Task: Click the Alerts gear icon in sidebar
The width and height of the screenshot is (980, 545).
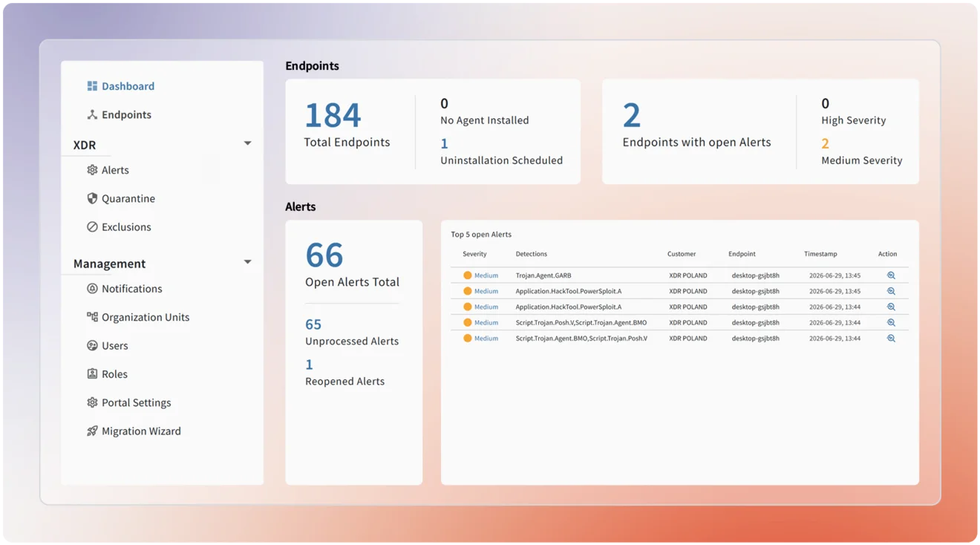Action: point(92,170)
